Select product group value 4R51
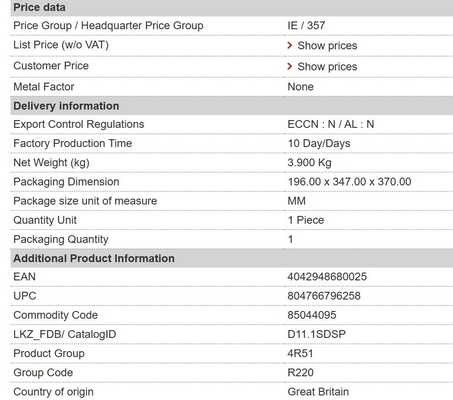The height and width of the screenshot is (400, 453). [x=300, y=353]
